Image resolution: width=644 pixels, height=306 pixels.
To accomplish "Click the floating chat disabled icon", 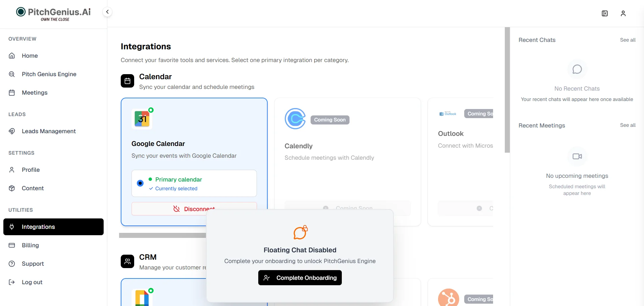I will (300, 232).
